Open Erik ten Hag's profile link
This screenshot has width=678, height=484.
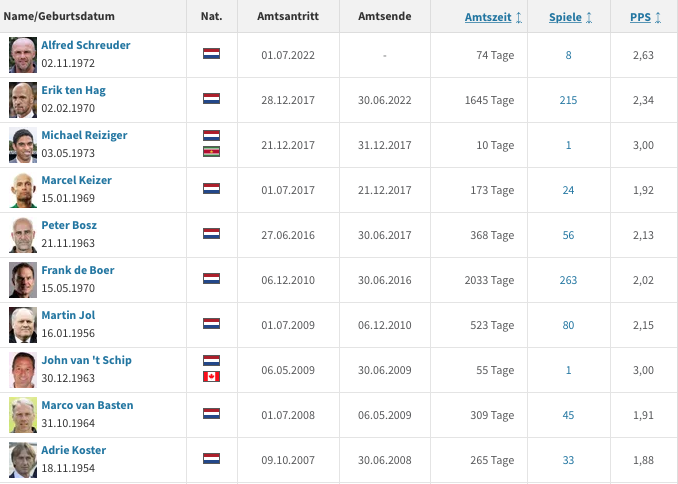pyautogui.click(x=74, y=90)
